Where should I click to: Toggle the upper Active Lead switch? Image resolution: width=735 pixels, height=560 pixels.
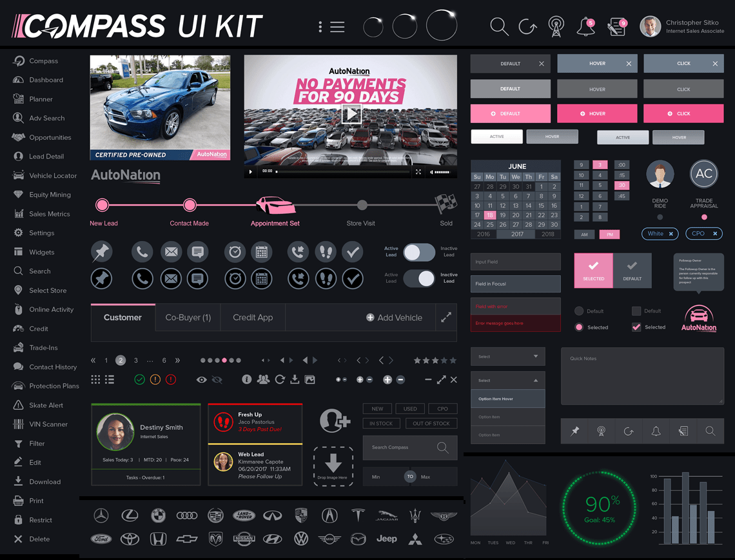click(x=419, y=252)
